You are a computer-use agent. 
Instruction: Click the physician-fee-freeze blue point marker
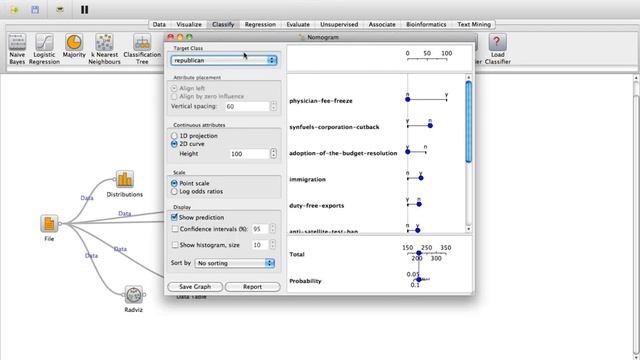click(x=407, y=99)
